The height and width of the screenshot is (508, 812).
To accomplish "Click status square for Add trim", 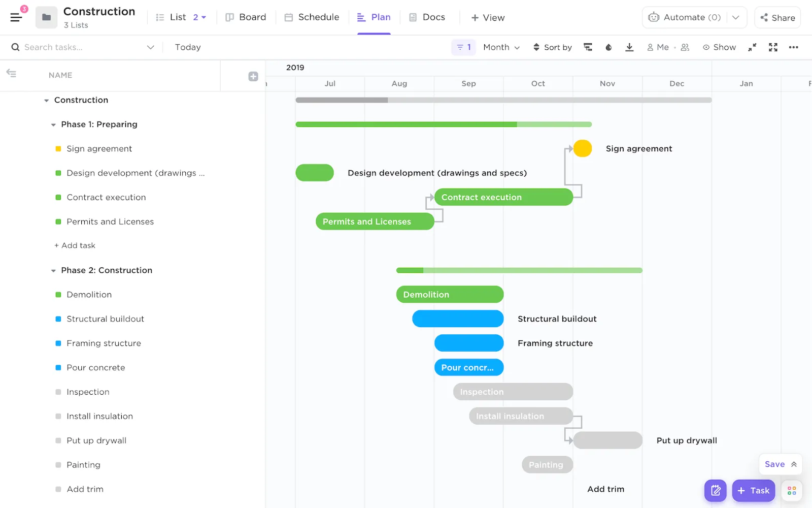I will (58, 489).
